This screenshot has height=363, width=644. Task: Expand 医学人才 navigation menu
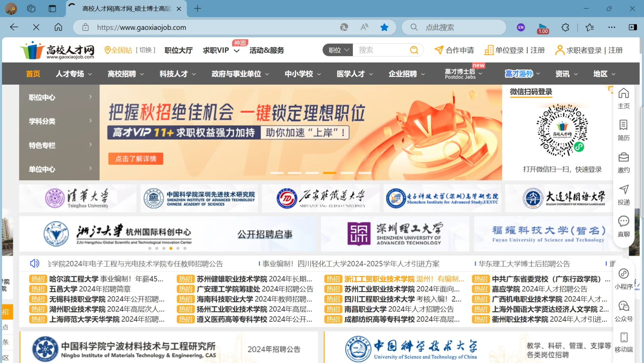click(x=355, y=74)
